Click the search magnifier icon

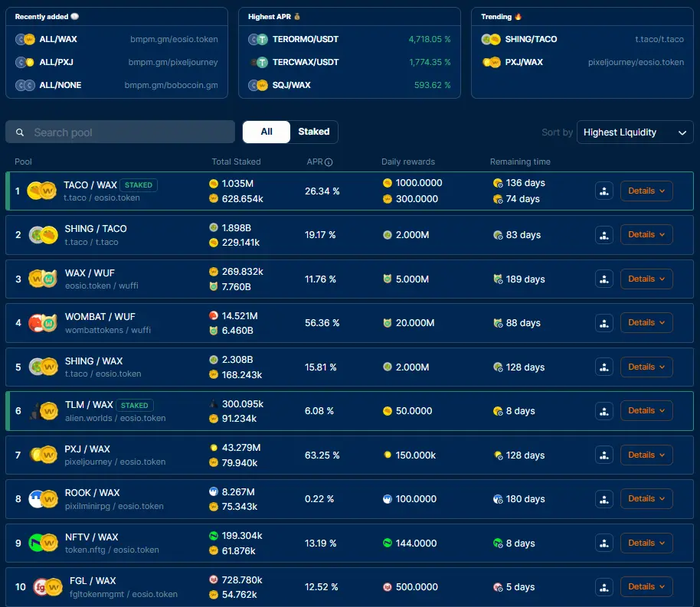[20, 132]
